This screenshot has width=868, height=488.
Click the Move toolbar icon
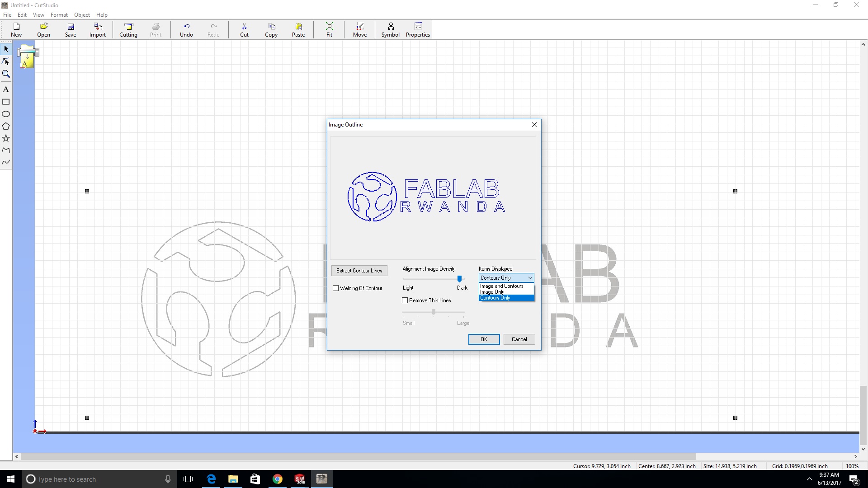[360, 30]
